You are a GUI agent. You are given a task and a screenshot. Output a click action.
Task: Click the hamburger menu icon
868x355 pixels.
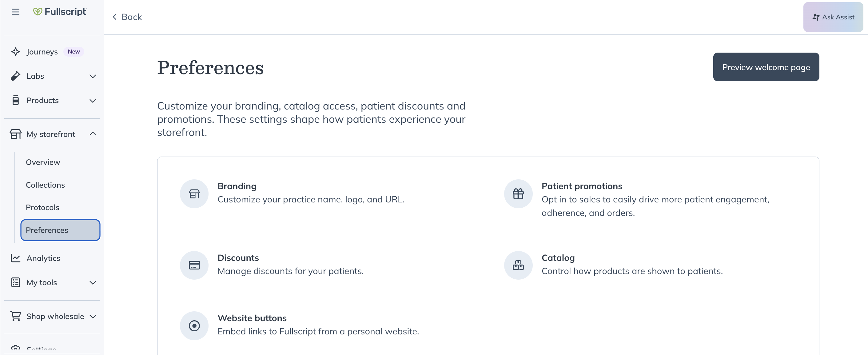[15, 12]
